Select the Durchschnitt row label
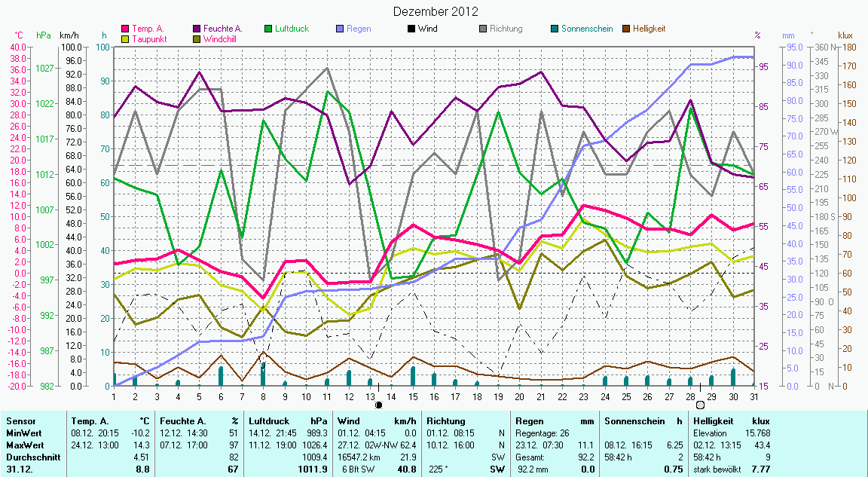The width and height of the screenshot is (868, 477). [x=30, y=457]
